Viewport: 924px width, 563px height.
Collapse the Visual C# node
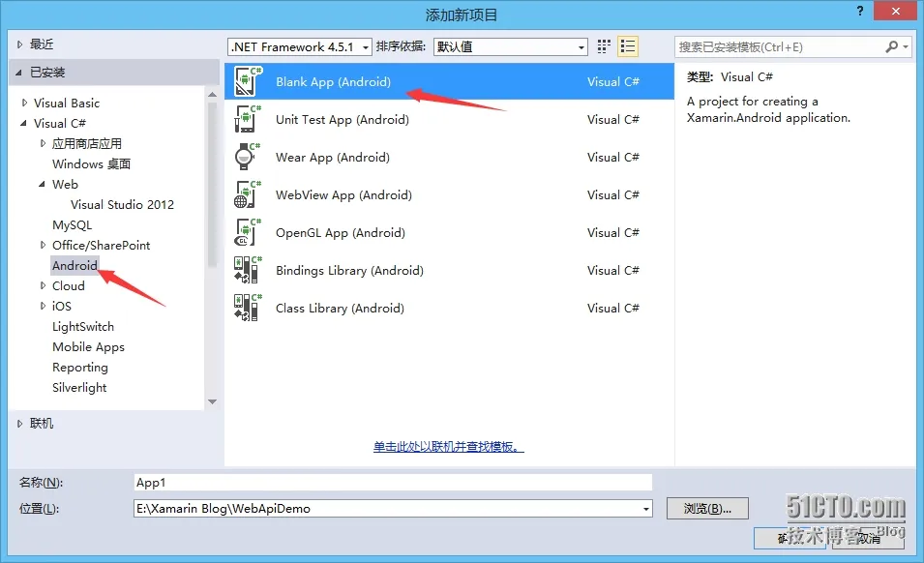pyautogui.click(x=23, y=123)
